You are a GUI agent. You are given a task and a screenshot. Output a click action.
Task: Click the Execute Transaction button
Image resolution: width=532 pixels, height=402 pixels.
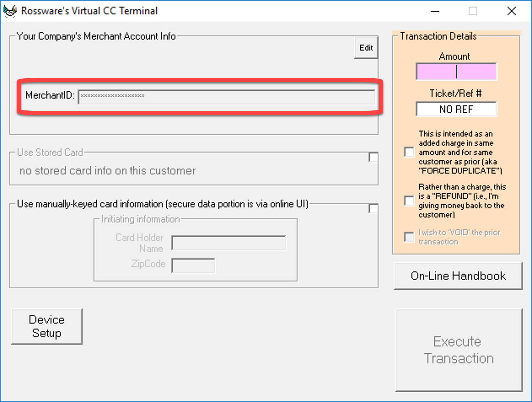pos(459,350)
